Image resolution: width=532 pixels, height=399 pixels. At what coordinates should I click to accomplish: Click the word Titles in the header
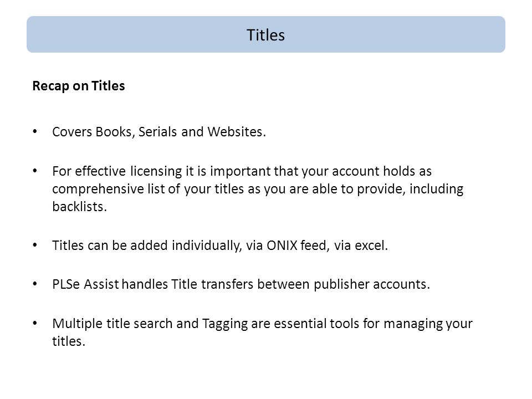(x=265, y=35)
